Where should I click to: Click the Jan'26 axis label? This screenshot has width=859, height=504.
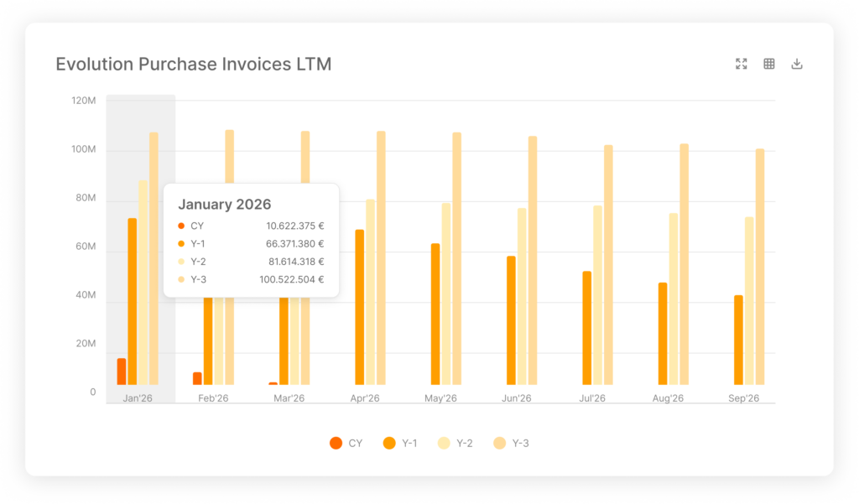(138, 398)
